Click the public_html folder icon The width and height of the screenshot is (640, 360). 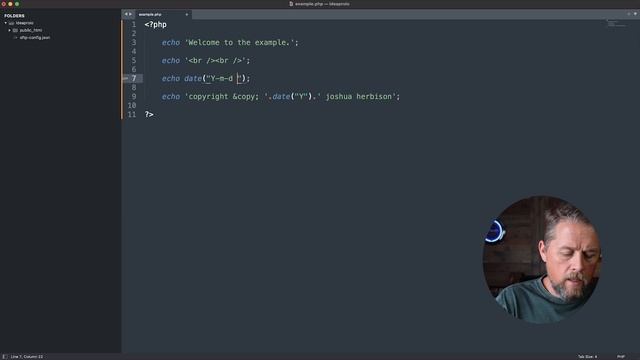pos(16,30)
